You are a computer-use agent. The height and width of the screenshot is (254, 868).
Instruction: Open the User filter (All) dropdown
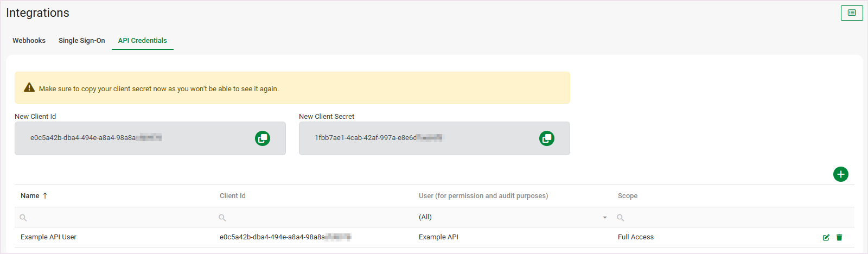[510, 217]
